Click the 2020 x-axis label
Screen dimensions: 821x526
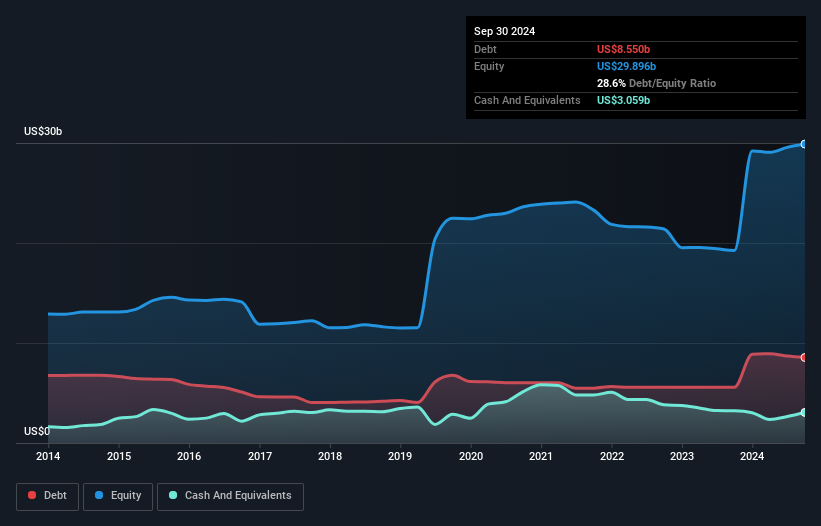point(471,456)
